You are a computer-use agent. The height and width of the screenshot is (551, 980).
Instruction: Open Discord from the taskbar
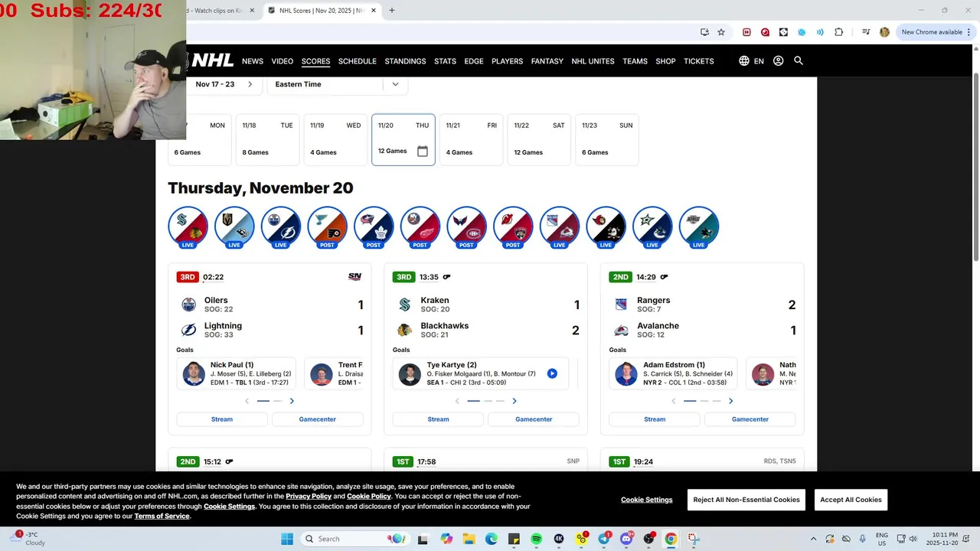(626, 539)
